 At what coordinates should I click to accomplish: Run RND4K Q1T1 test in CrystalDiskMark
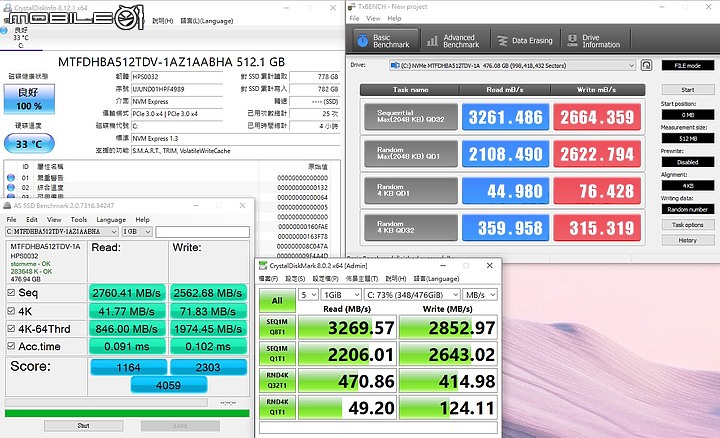click(x=277, y=407)
